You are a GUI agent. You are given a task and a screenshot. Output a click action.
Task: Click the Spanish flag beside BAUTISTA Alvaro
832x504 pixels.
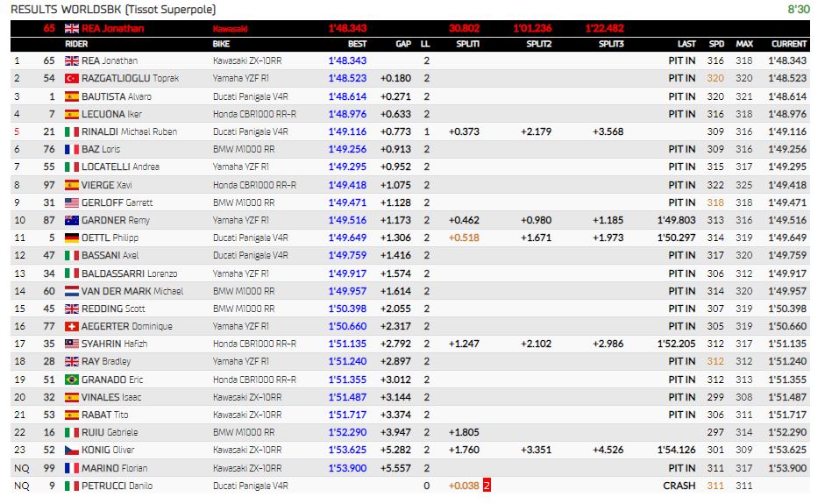[72, 96]
